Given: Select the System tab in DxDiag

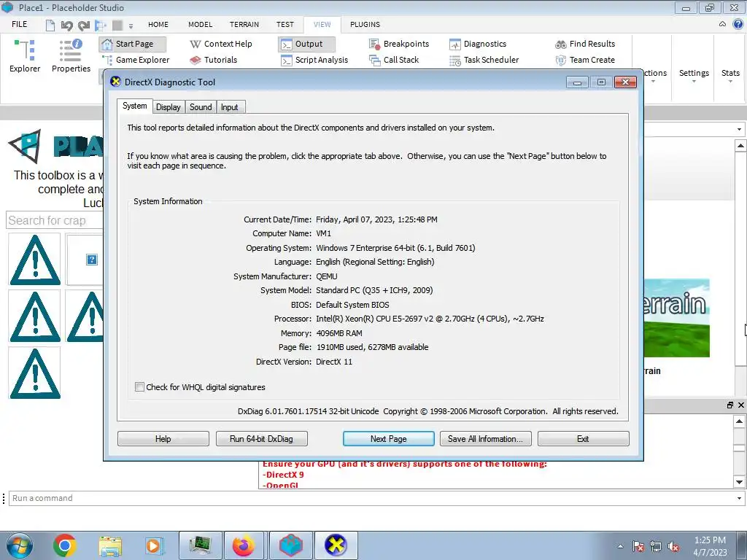Looking at the screenshot, I should (135, 106).
